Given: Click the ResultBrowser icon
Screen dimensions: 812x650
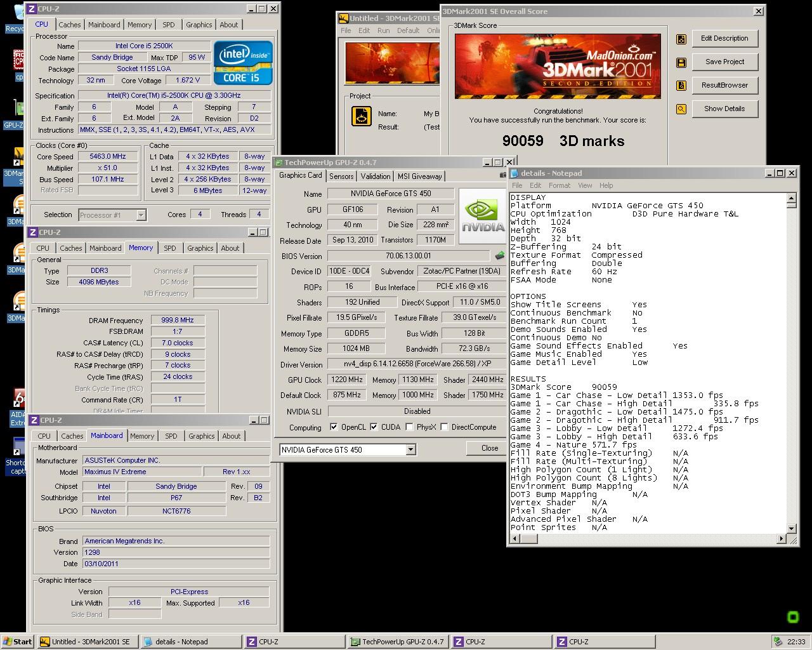Looking at the screenshot, I should tap(681, 86).
